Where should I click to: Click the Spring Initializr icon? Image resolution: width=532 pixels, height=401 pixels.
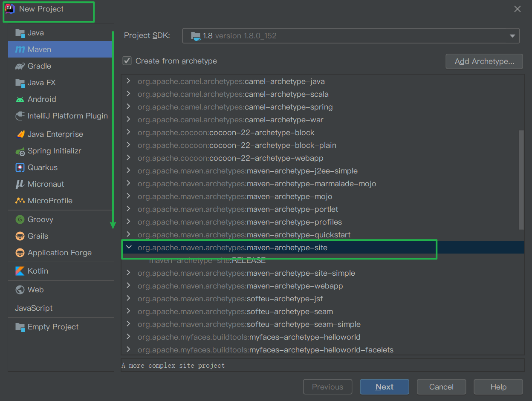tap(20, 151)
